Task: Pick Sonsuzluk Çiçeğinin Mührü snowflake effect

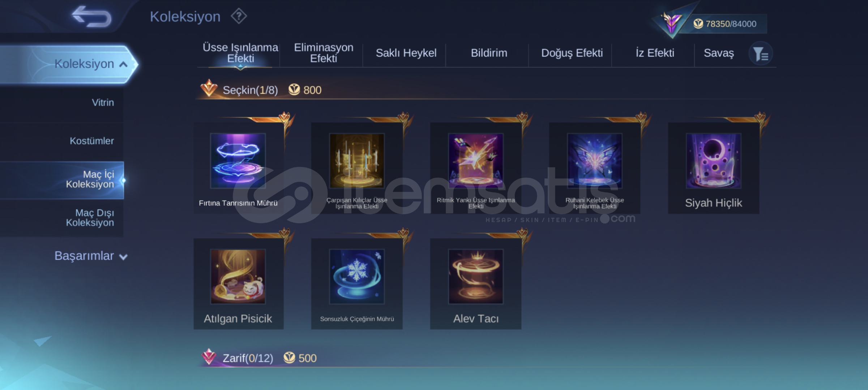Action: pos(357,283)
